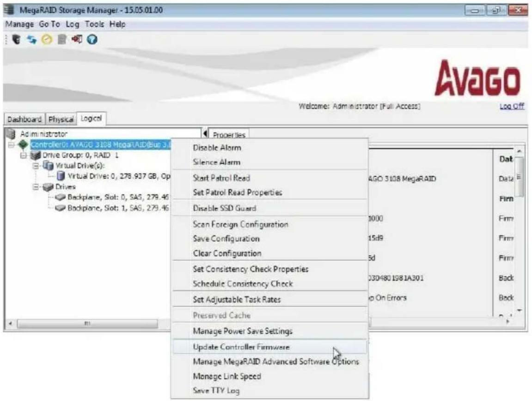
Task: Collapse the Drive Group 0 node
Action: pos(23,155)
